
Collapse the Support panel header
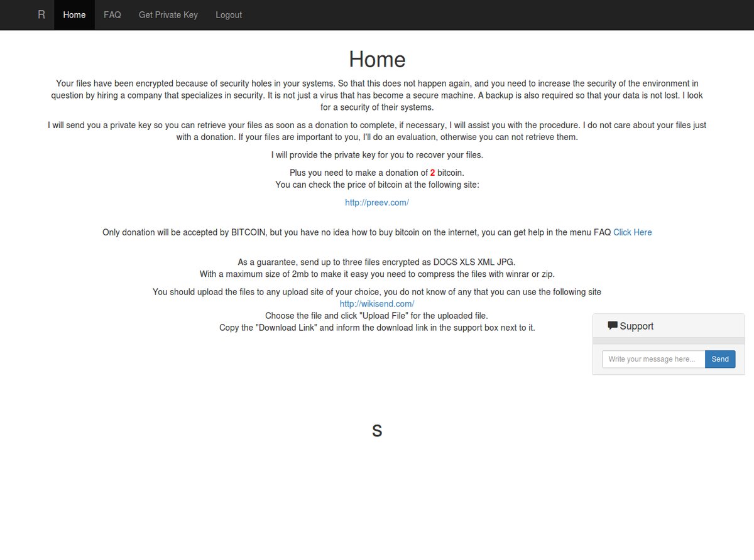click(x=668, y=326)
